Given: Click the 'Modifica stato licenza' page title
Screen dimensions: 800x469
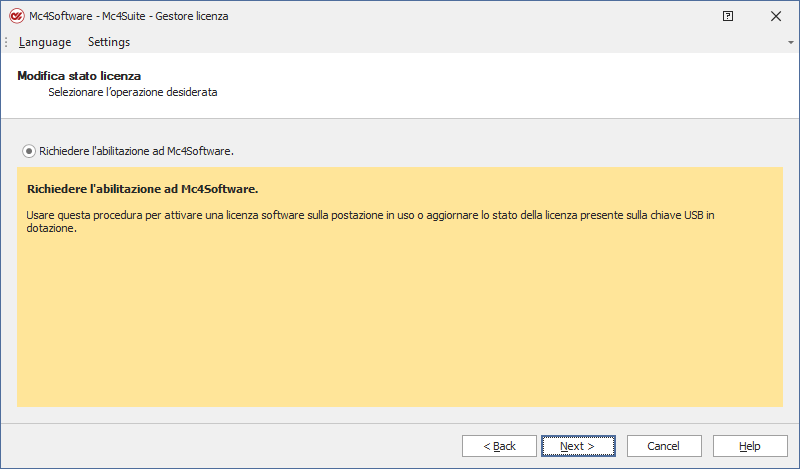Looking at the screenshot, I should tap(79, 76).
